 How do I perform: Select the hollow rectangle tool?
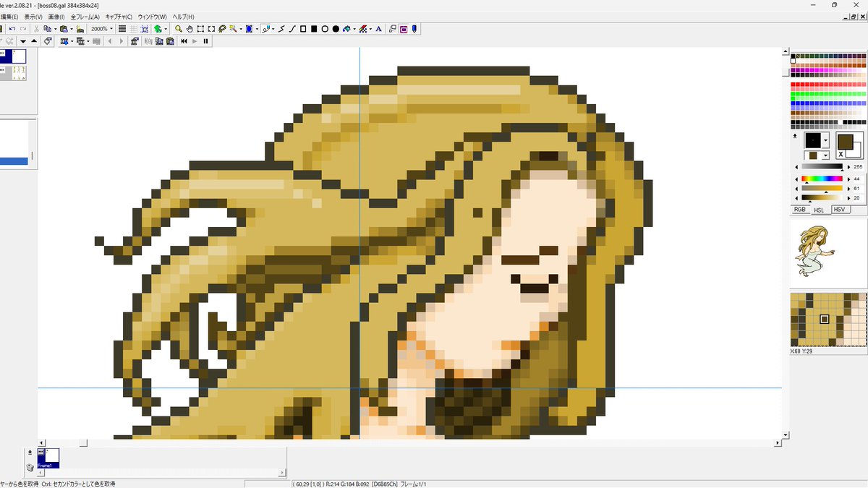303,29
